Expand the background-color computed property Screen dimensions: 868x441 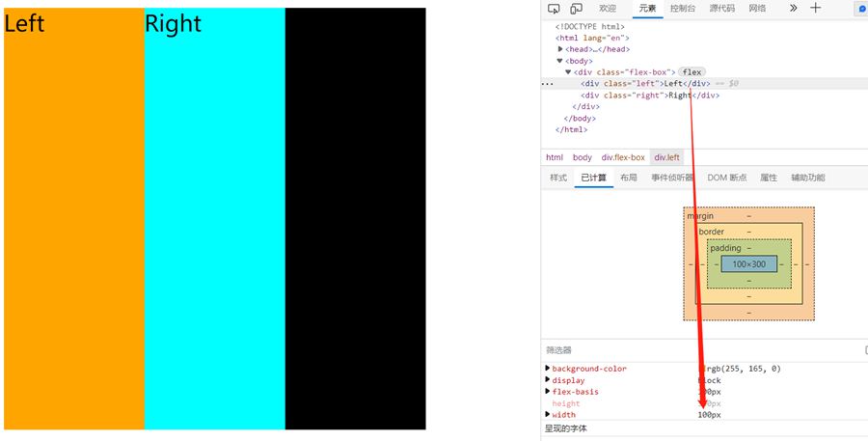pyautogui.click(x=548, y=369)
